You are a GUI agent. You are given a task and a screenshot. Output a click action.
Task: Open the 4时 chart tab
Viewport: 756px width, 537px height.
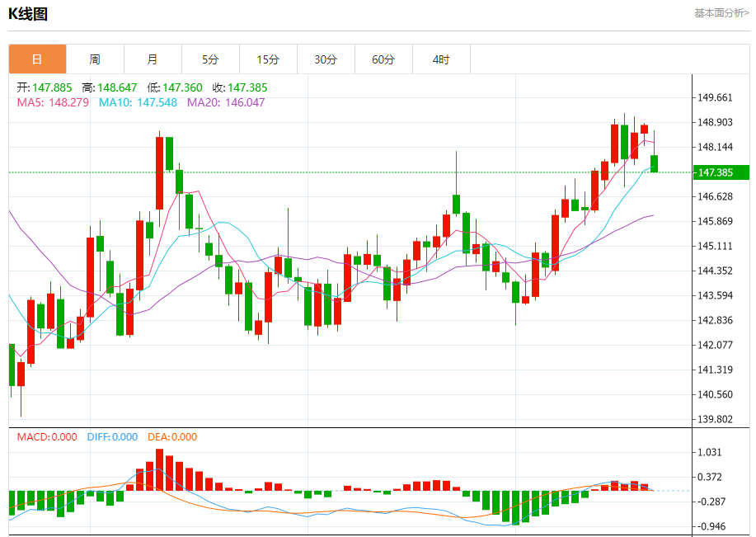tap(441, 59)
